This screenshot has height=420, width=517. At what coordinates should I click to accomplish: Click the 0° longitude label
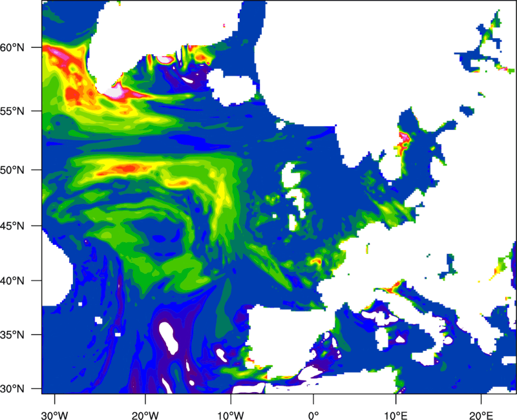(313, 415)
